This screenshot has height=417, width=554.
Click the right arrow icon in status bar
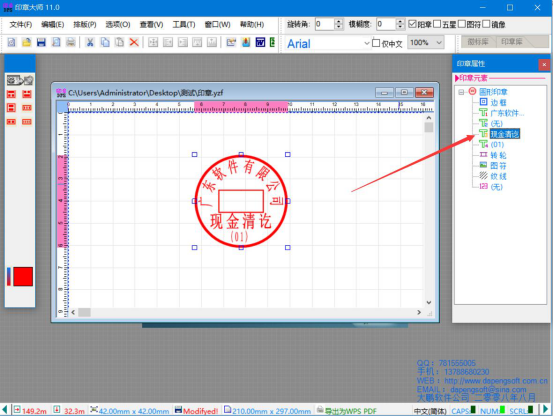546,409
